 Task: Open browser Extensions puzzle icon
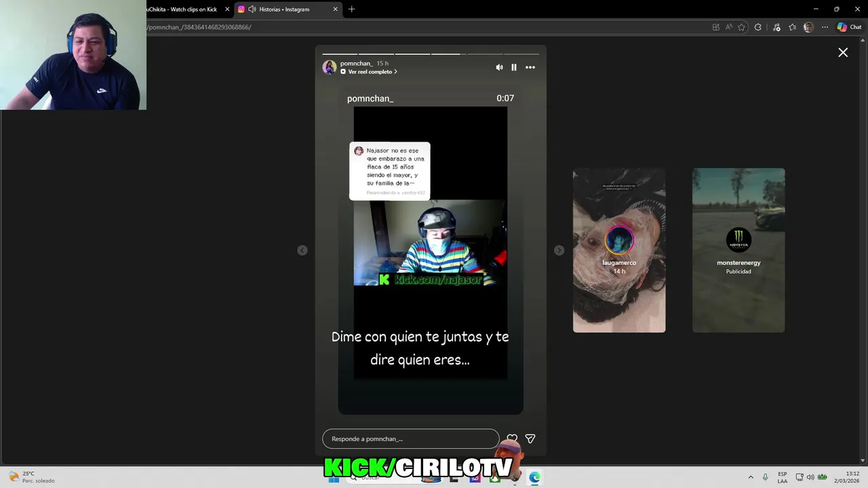pos(758,27)
